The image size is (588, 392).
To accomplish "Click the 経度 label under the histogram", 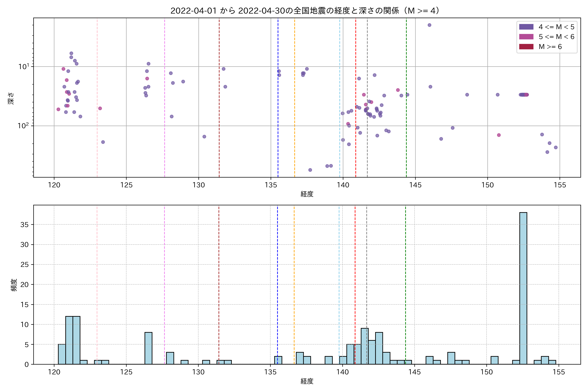I will [x=307, y=381].
